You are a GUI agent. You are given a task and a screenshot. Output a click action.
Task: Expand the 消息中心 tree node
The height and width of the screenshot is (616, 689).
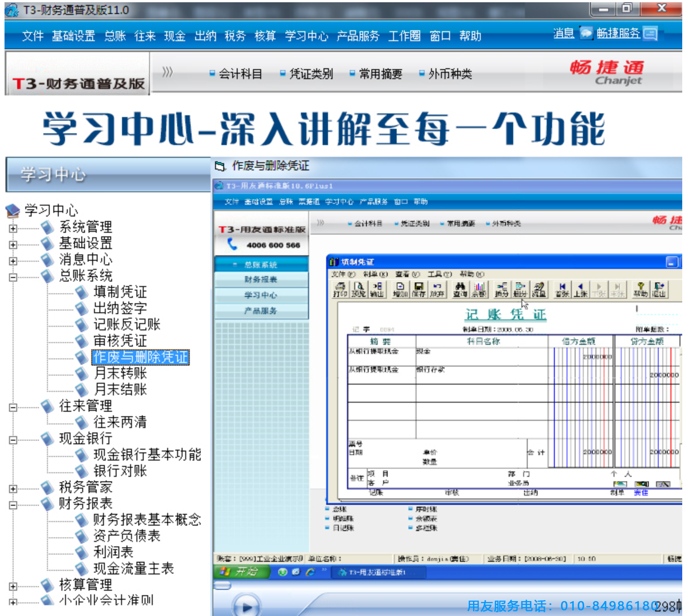coord(13,261)
